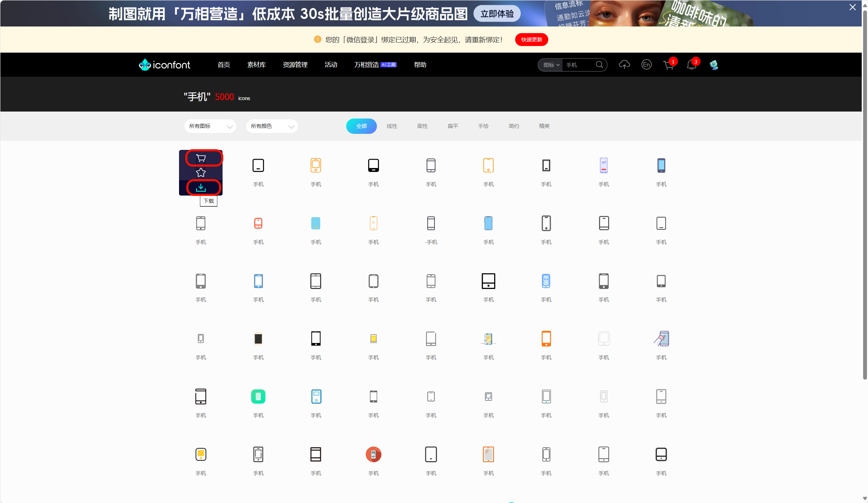Click 快速更新 to rebind WeChat login

tap(531, 39)
